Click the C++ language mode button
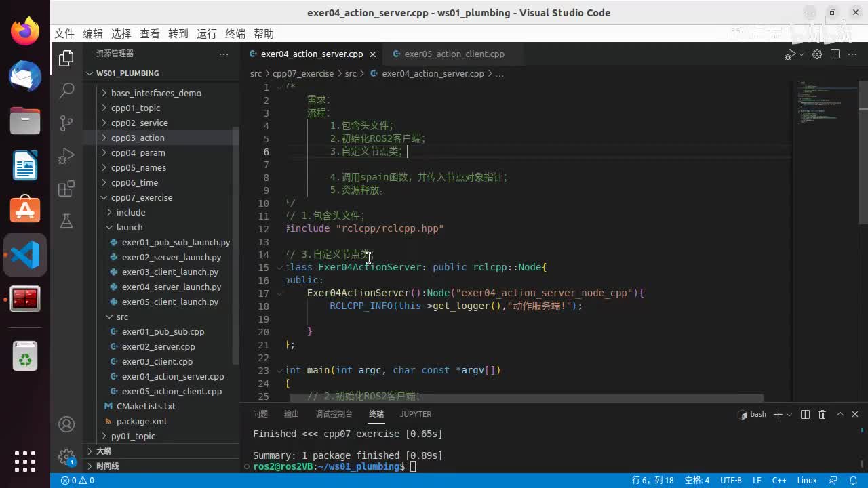 pos(779,480)
